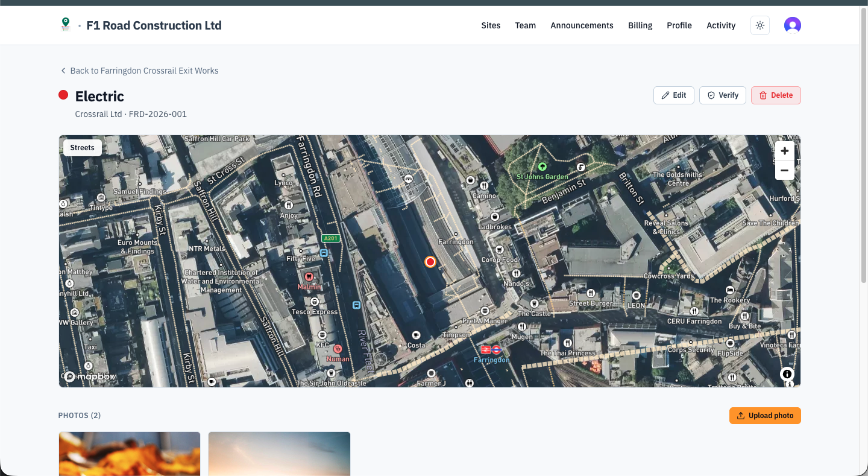Click the bus stop icon above Tesco Express

pyautogui.click(x=356, y=305)
